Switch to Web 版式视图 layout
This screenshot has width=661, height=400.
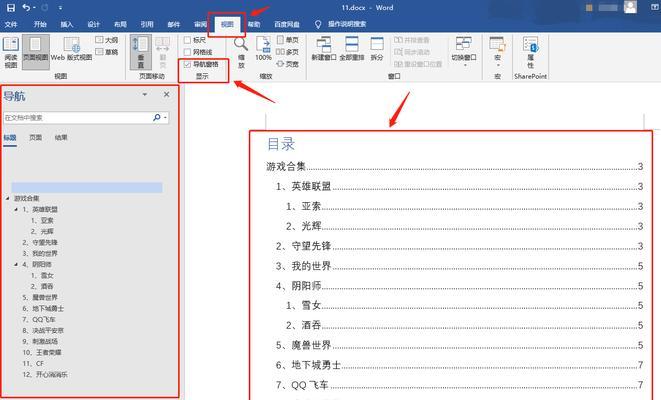click(x=71, y=50)
